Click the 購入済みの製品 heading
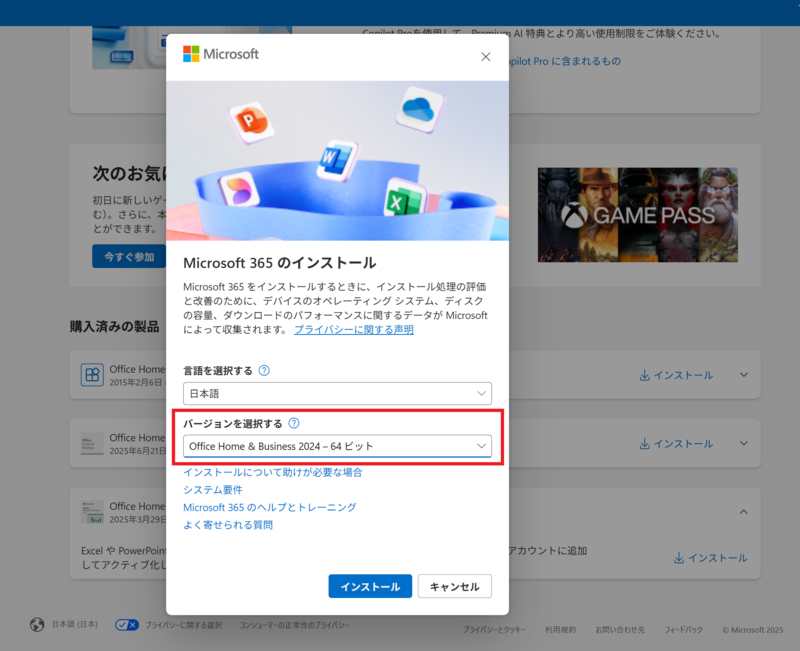This screenshot has height=651, width=800. tap(114, 327)
